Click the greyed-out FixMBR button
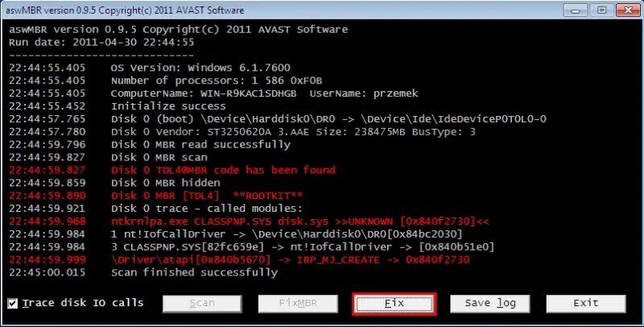644x327 pixels. 298,304
